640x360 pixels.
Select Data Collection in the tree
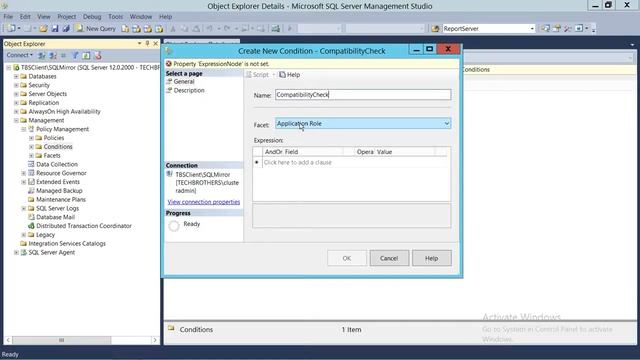tap(57, 164)
